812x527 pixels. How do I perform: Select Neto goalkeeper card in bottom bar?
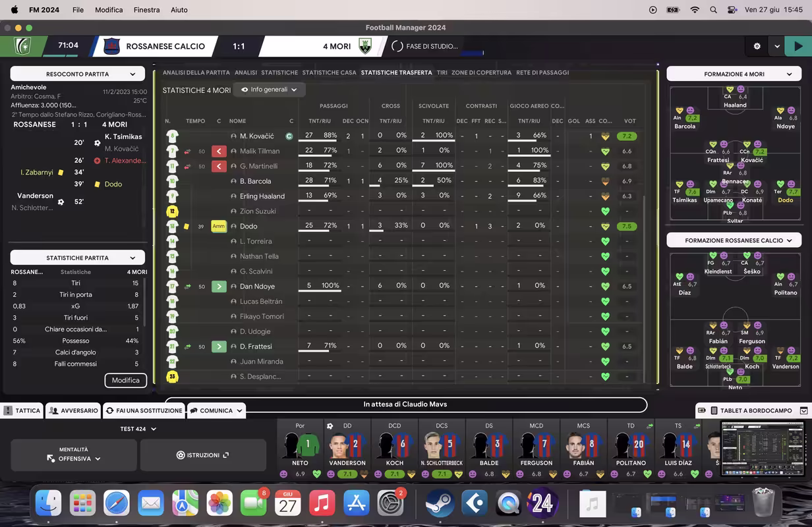300,450
